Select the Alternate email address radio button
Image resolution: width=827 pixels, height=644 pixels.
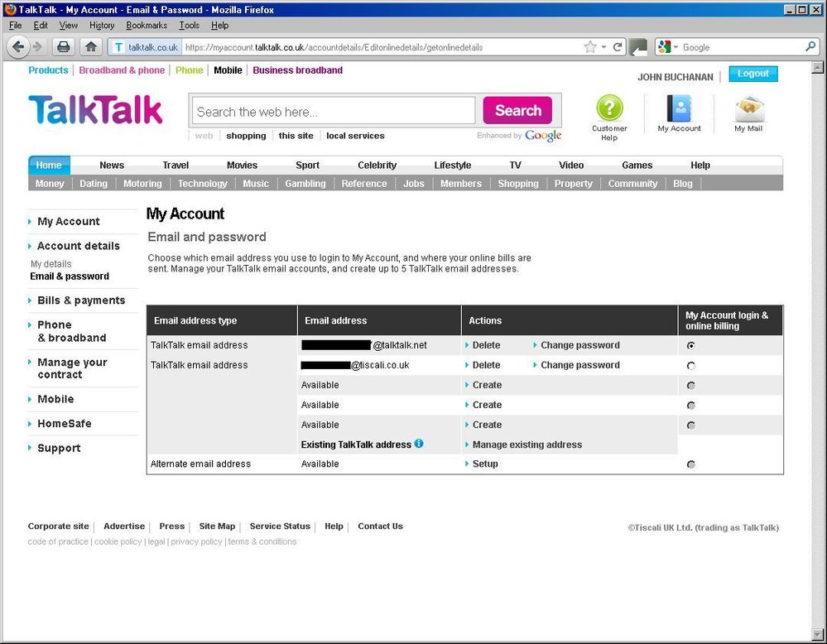[x=691, y=464]
